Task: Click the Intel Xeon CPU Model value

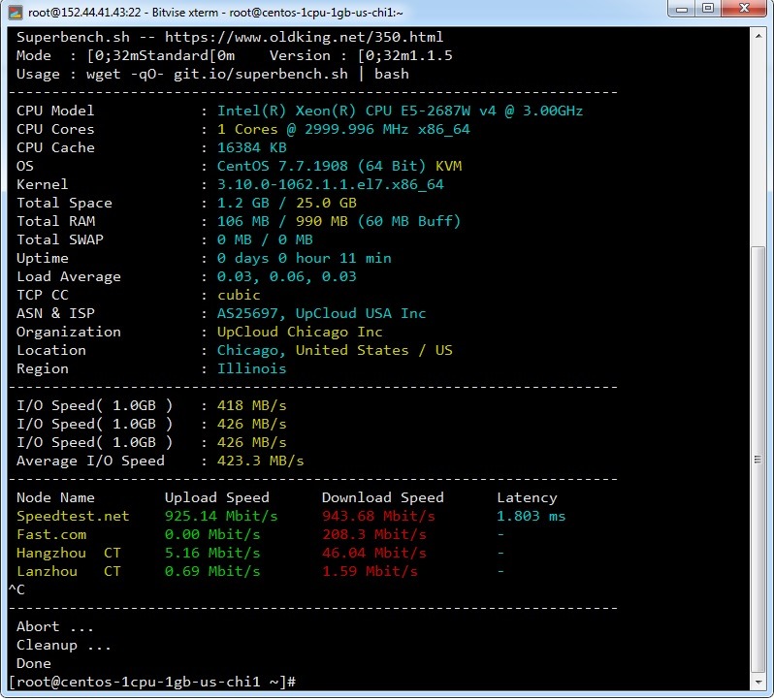Action: [x=400, y=111]
